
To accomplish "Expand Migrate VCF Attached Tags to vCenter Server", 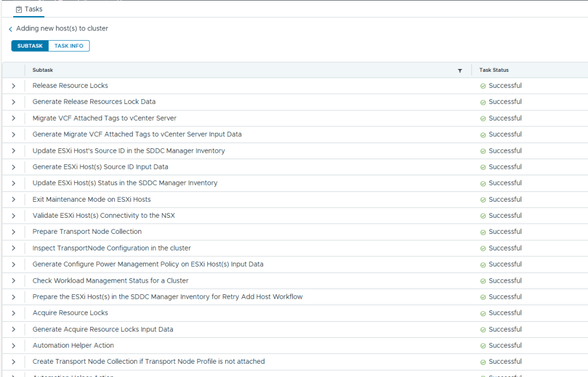I will click(x=13, y=118).
